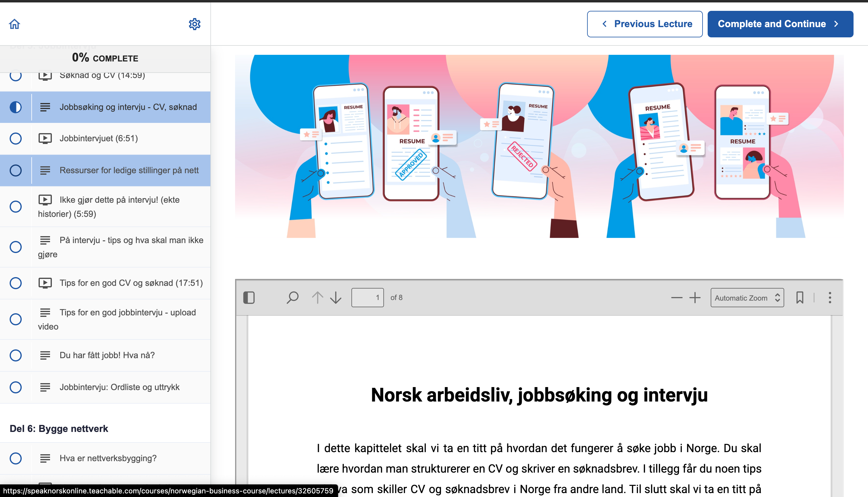This screenshot has width=868, height=497.
Task: Toggle completion circle for Tips for en god CV
Action: [x=16, y=283]
